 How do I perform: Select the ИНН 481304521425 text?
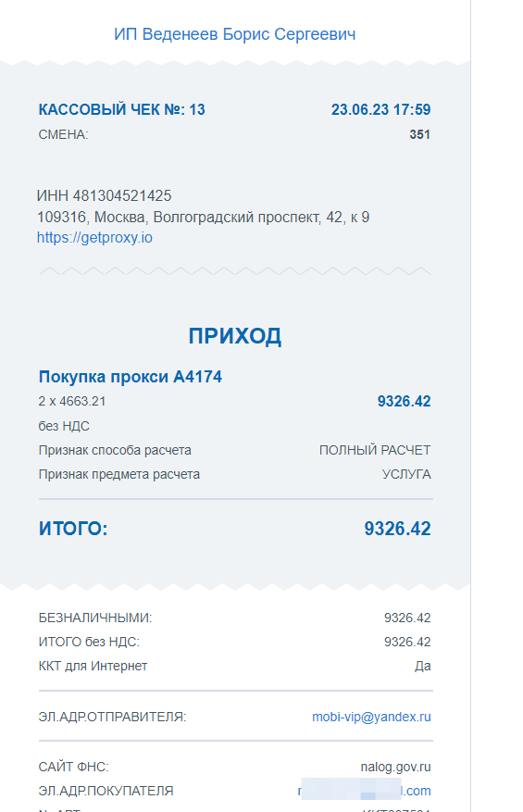tap(104, 195)
